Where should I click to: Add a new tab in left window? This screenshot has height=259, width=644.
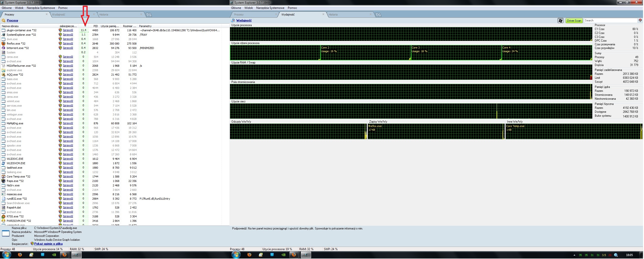tap(149, 15)
